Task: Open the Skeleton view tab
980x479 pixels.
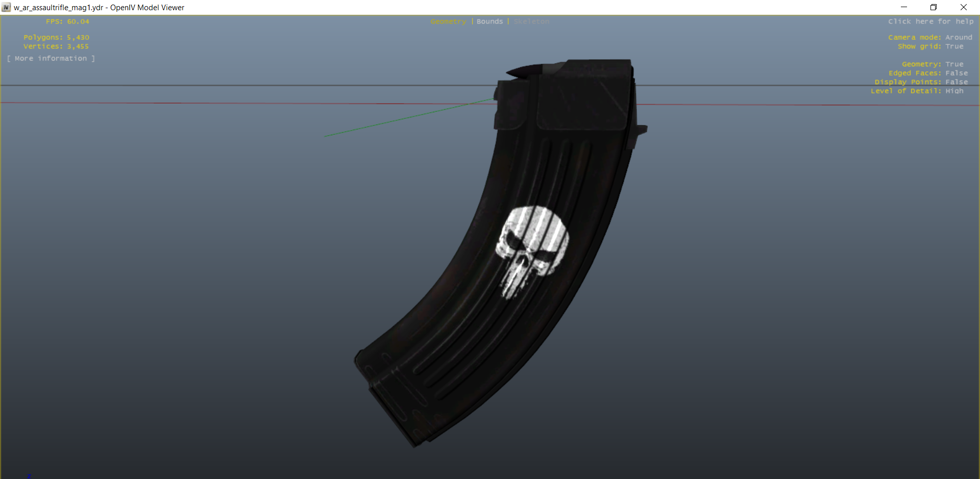Action: click(x=531, y=21)
